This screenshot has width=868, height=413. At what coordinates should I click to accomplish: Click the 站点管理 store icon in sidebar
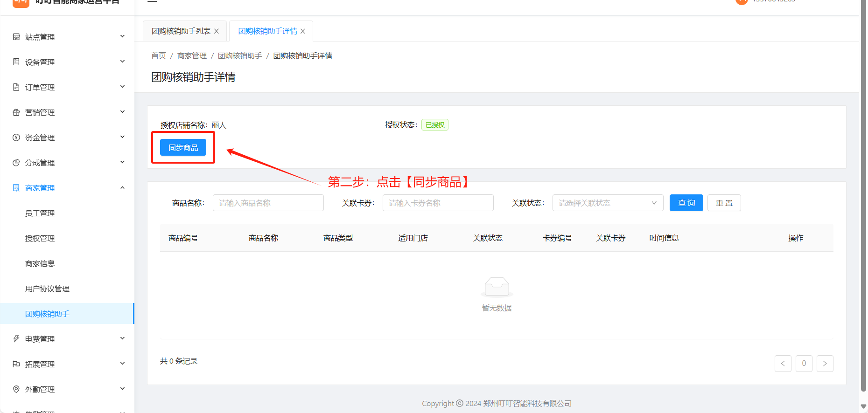point(16,37)
